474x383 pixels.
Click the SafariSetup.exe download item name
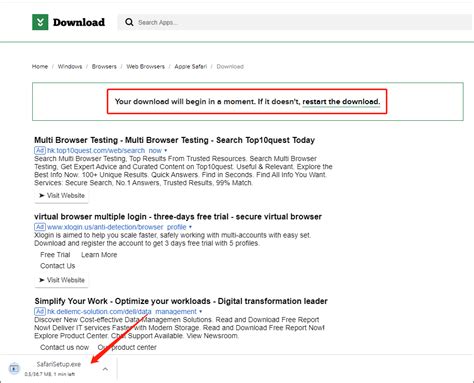59,364
